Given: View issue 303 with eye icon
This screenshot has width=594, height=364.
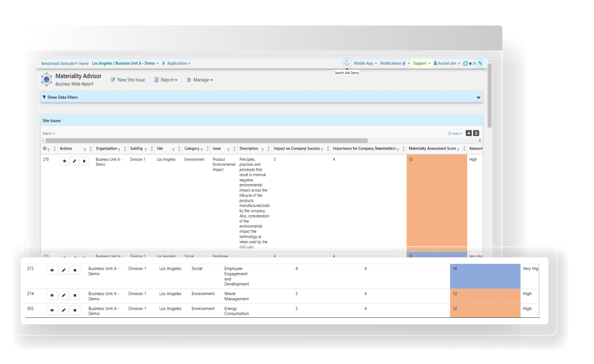Looking at the screenshot, I should tap(52, 310).
